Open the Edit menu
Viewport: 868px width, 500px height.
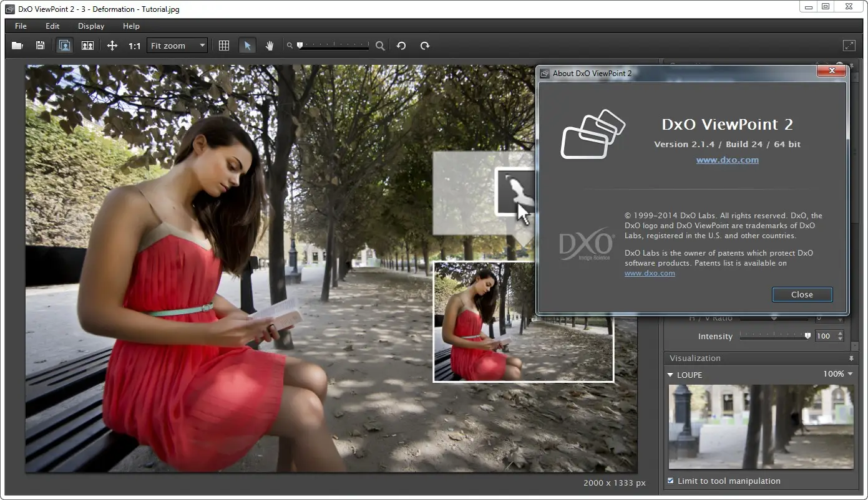52,26
